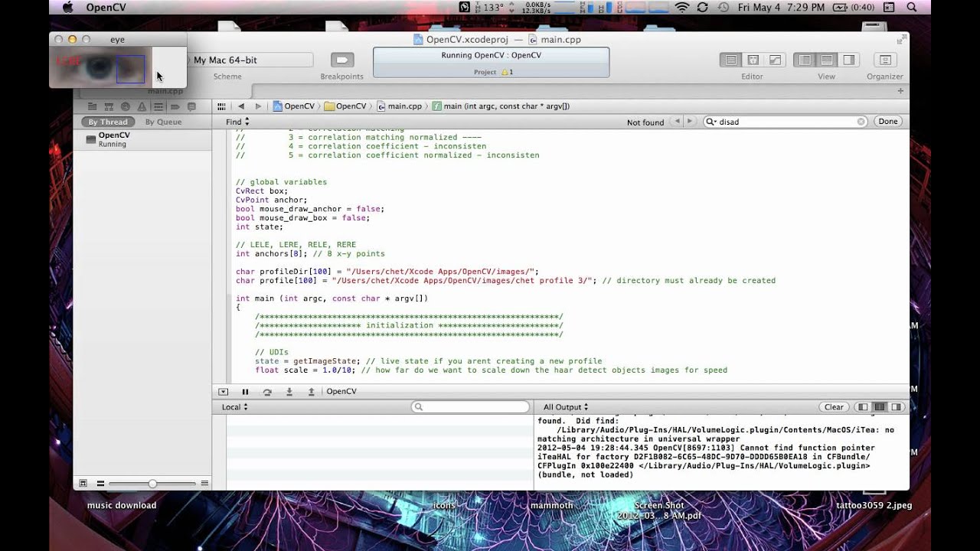The image size is (980, 551).
Task: Step over in debug bar
Action: pos(267,392)
